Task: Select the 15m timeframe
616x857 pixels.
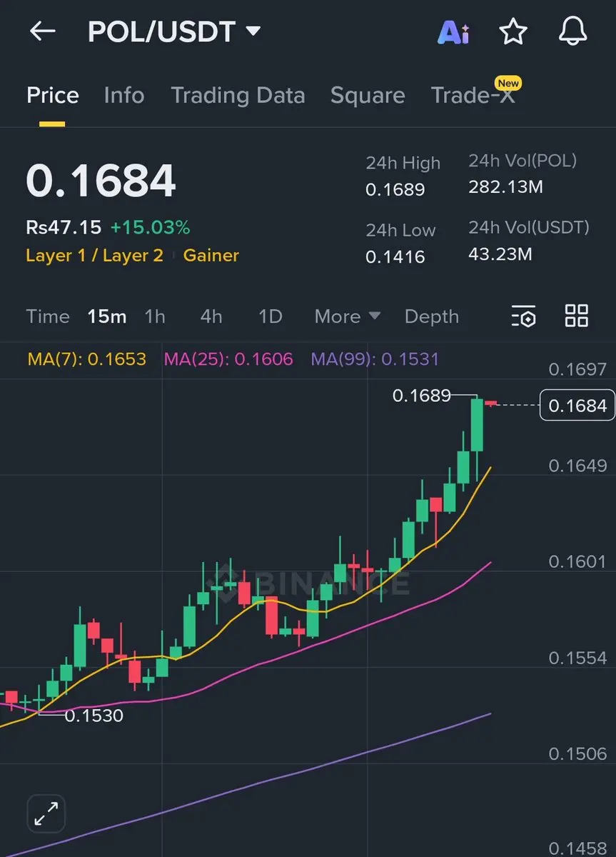Action: point(107,316)
